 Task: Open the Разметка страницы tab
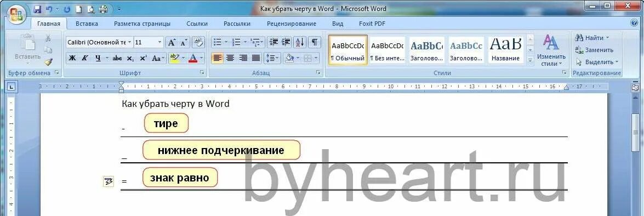[142, 24]
